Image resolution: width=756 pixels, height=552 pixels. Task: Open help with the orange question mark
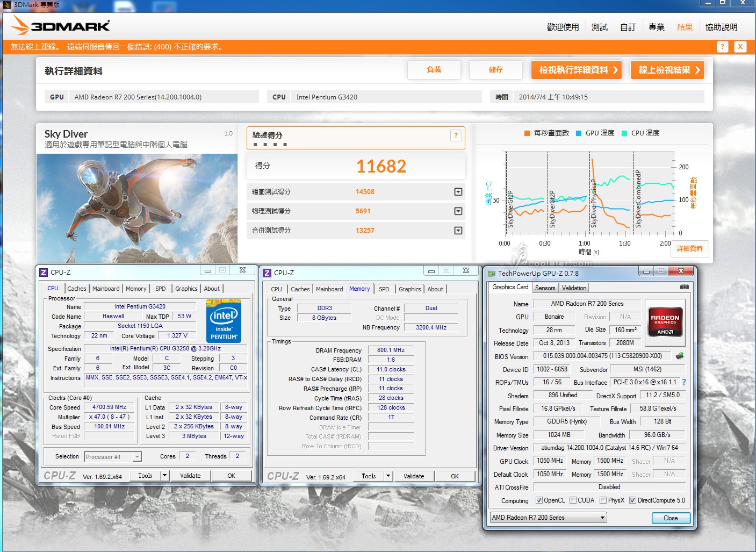coord(722,47)
